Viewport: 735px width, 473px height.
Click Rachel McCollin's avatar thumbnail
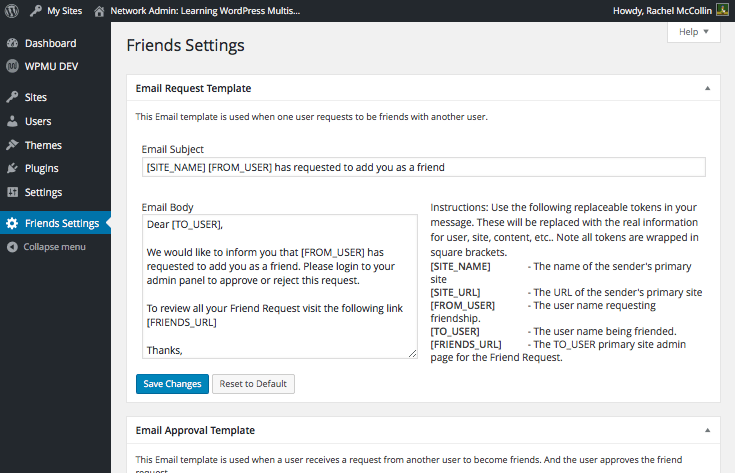(722, 10)
